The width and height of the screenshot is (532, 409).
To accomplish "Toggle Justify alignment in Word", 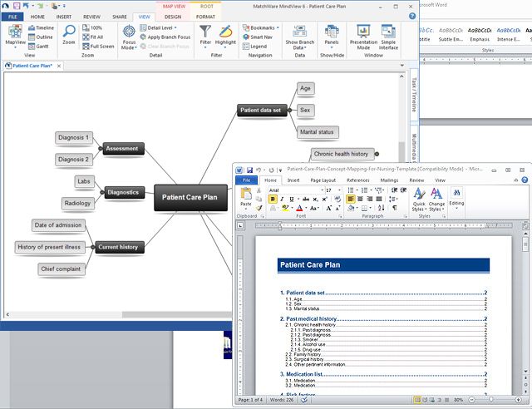I will [379, 199].
